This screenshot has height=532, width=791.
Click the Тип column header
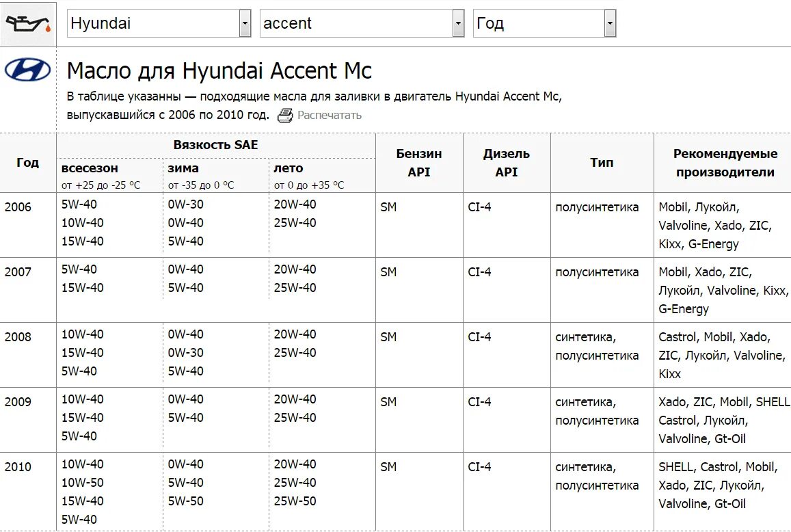(x=602, y=163)
